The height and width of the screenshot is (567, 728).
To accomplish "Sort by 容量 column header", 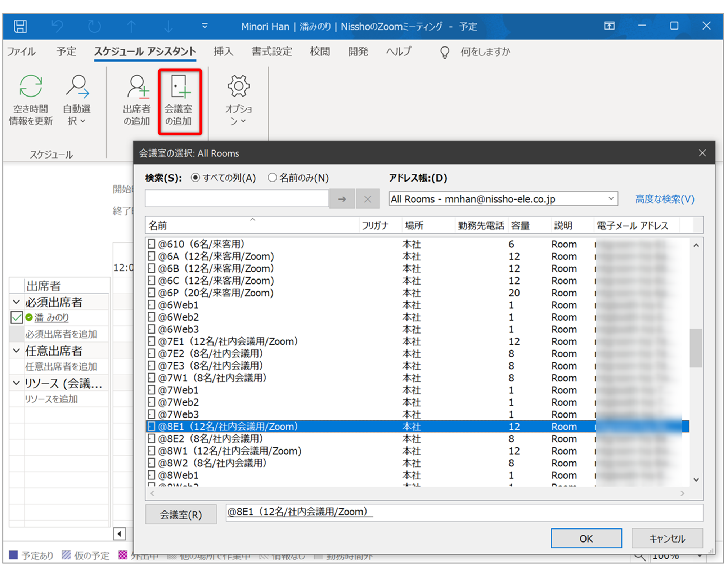I will [529, 226].
